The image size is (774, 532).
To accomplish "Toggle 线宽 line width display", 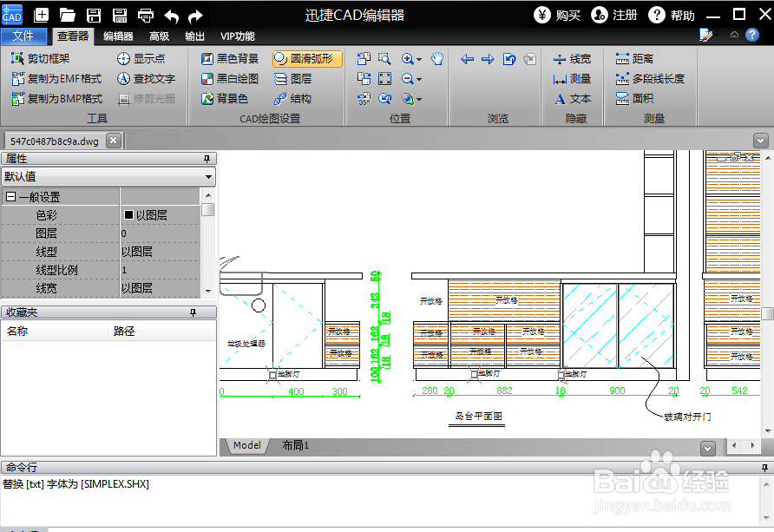I will coord(572,59).
